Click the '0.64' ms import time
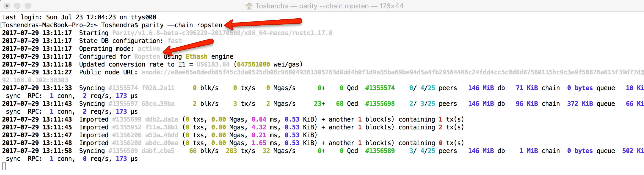 (x=259, y=119)
